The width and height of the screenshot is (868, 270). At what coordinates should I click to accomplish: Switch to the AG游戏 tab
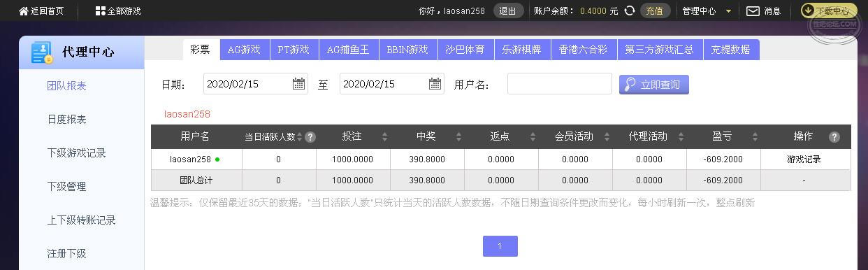(244, 50)
